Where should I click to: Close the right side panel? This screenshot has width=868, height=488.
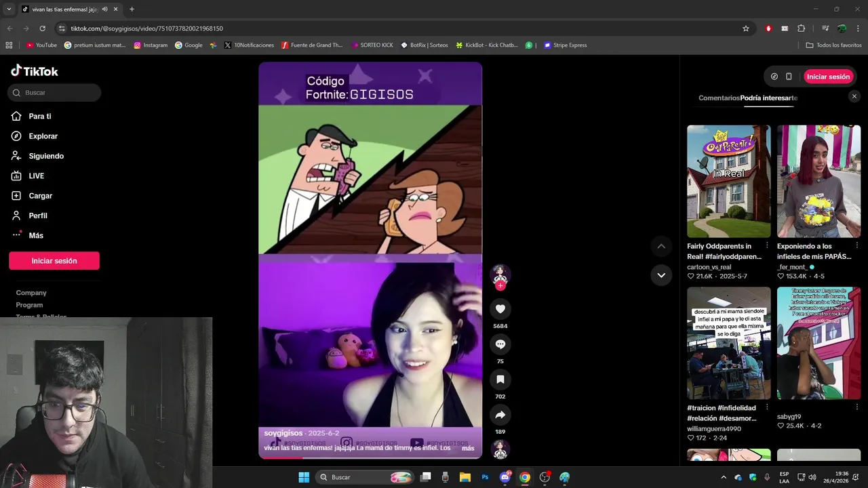[x=854, y=96]
